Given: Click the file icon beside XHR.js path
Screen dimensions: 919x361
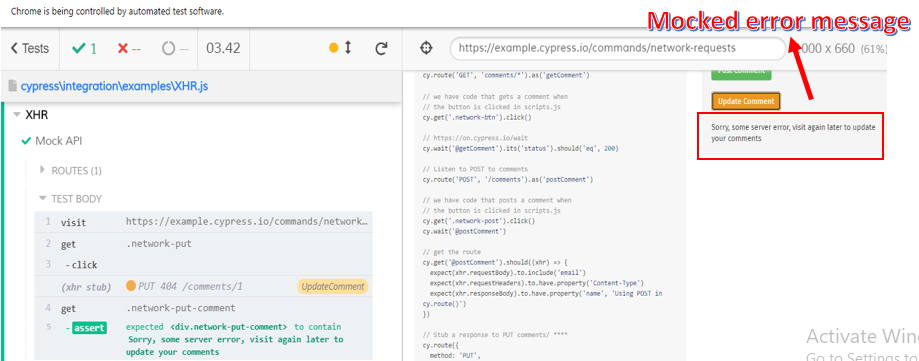Looking at the screenshot, I should click(x=13, y=87).
